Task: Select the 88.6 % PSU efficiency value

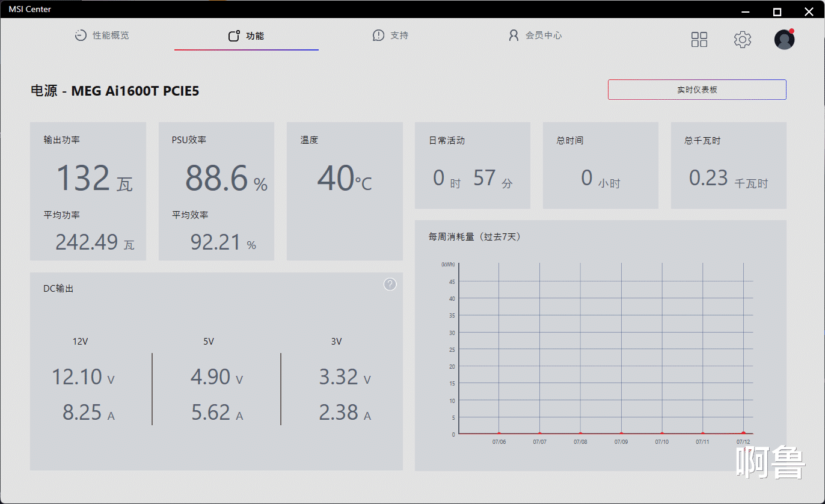Action: point(226,179)
